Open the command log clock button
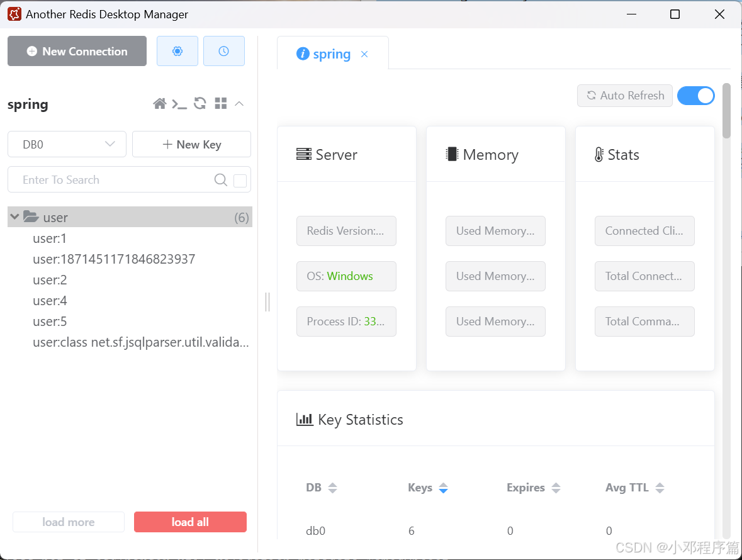This screenshot has height=560, width=742. [x=224, y=51]
